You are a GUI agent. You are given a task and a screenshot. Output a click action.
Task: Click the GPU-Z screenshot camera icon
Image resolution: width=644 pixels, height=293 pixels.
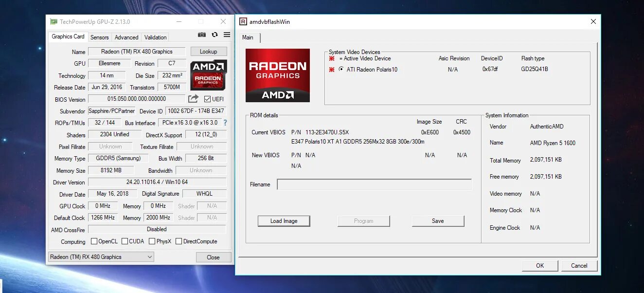pyautogui.click(x=202, y=35)
